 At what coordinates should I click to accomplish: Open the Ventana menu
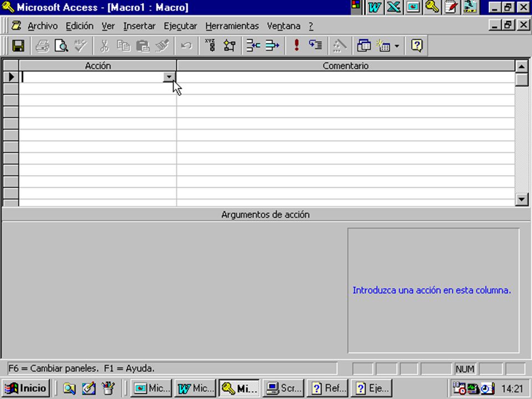tap(284, 26)
